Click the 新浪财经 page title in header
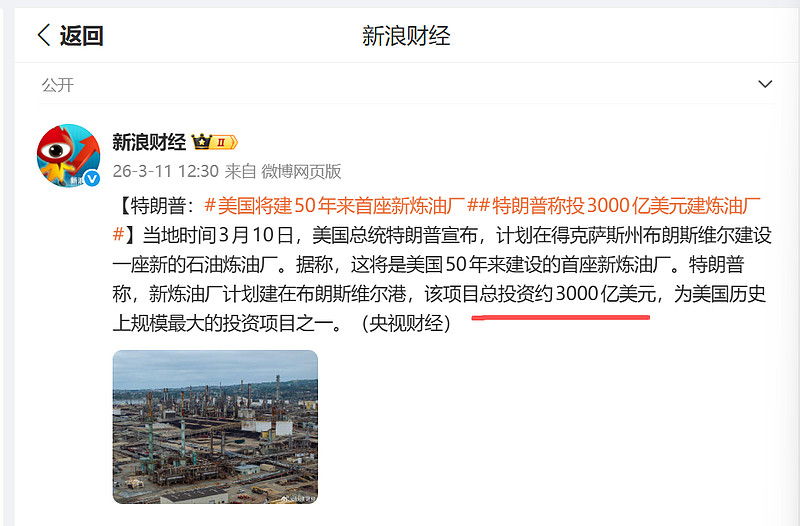 pos(406,36)
